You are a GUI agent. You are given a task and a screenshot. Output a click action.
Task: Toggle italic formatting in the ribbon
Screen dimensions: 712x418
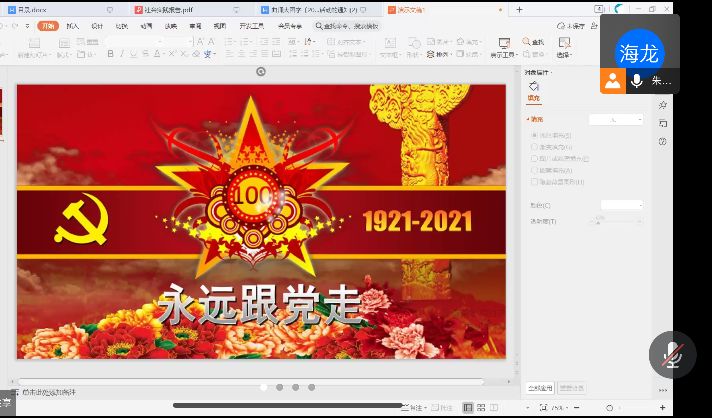[122, 54]
